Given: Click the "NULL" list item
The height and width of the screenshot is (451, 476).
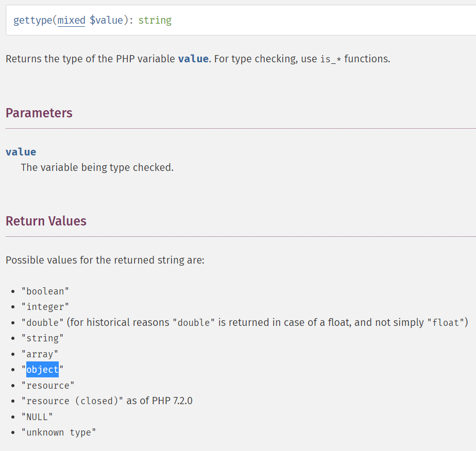Looking at the screenshot, I should coord(37,417).
